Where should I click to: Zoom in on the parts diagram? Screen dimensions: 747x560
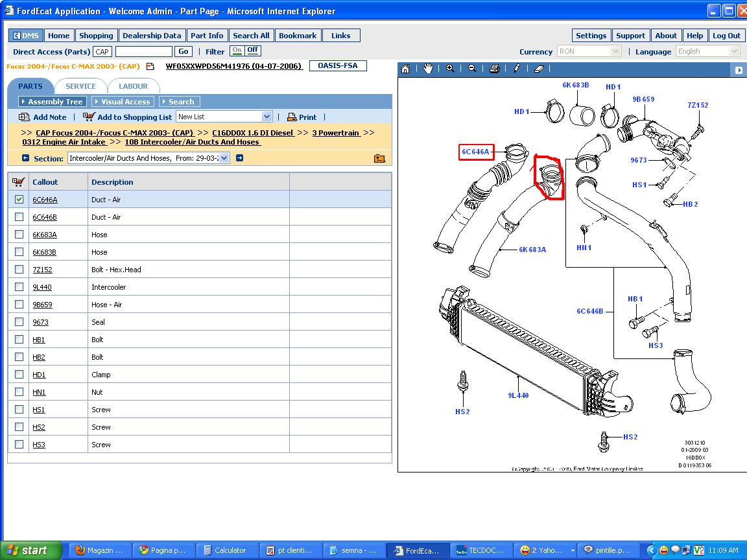pyautogui.click(x=450, y=69)
